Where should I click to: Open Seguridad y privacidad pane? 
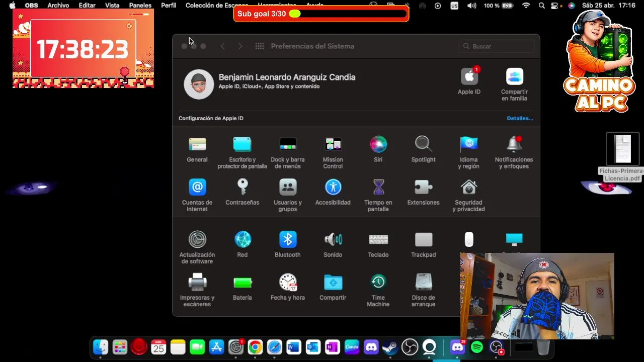pos(468,195)
